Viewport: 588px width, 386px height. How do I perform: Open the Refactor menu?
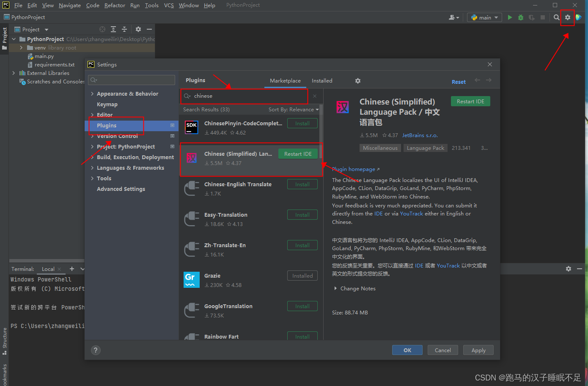tap(115, 6)
